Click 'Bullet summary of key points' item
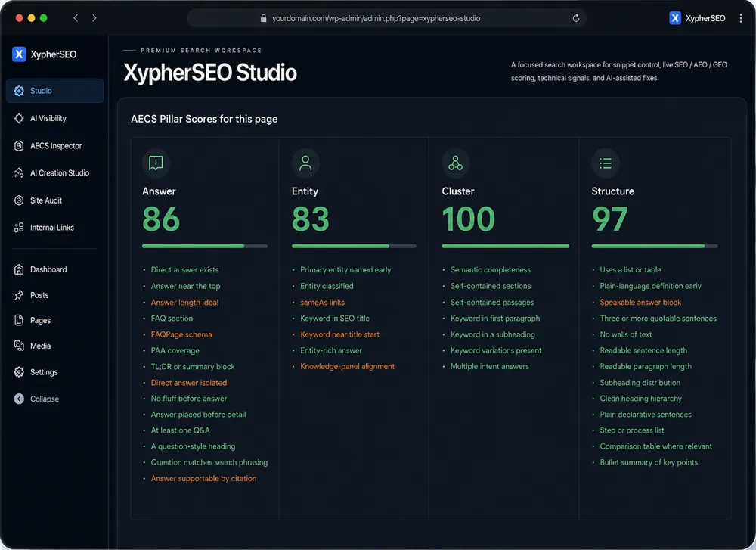756x550 pixels. coord(649,462)
